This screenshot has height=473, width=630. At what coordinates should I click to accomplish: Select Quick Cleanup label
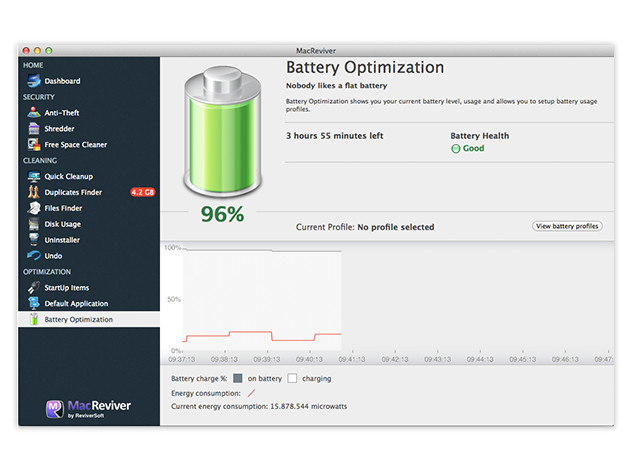(x=69, y=176)
